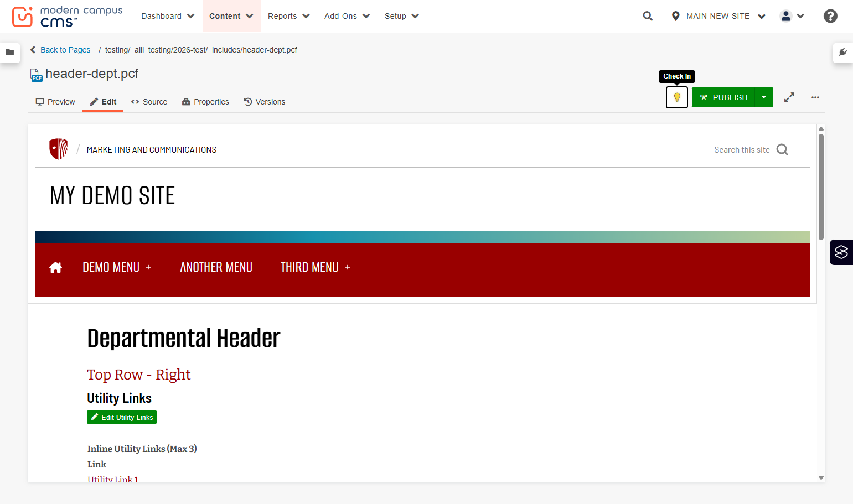Click the Search this site field
Viewport: 853px width, 504px height.
742,150
